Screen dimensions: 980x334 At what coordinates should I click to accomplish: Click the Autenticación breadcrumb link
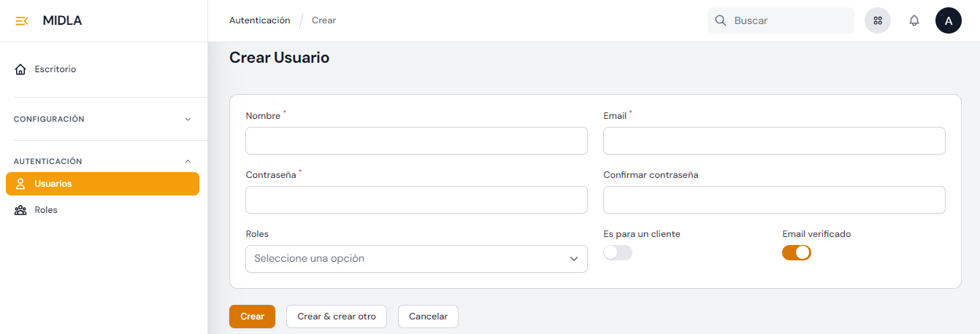click(x=259, y=20)
